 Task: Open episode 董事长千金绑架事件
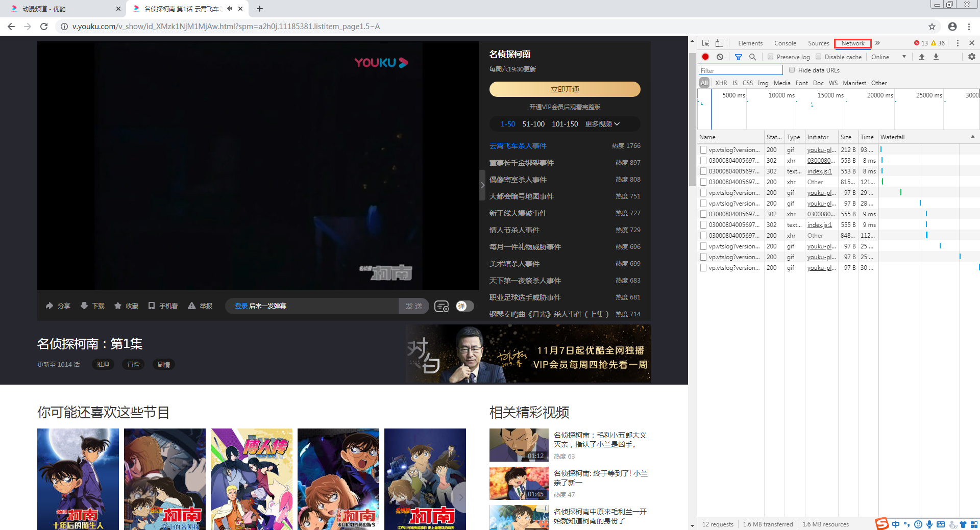pos(521,163)
